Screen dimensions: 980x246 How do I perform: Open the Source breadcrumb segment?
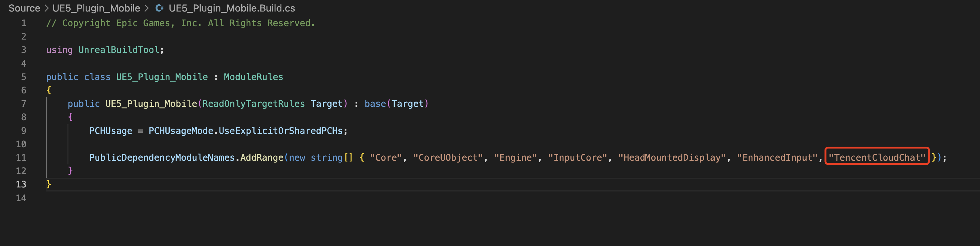[24, 8]
